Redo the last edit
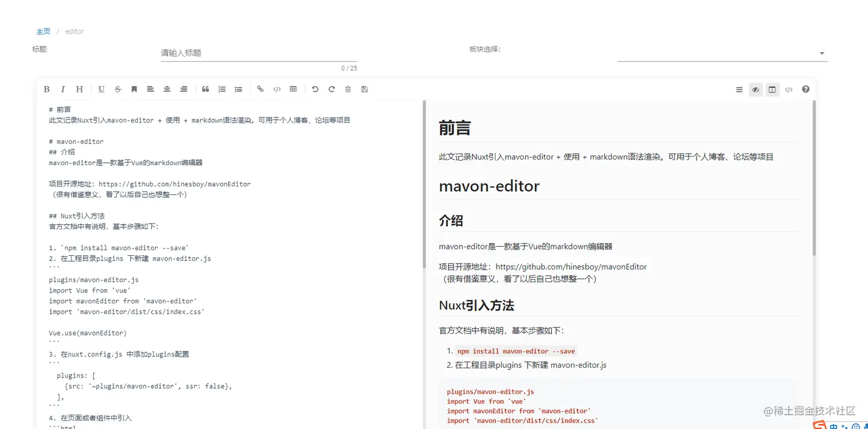868x429 pixels. coord(332,89)
